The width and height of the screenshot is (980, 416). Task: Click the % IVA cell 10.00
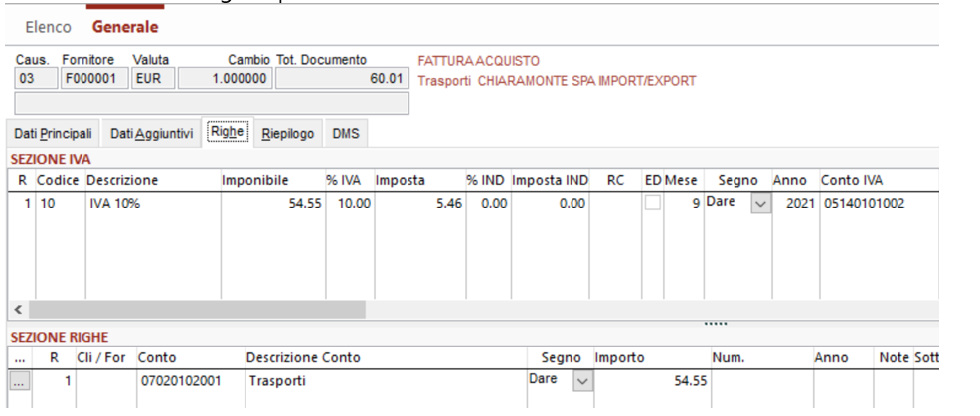[349, 204]
